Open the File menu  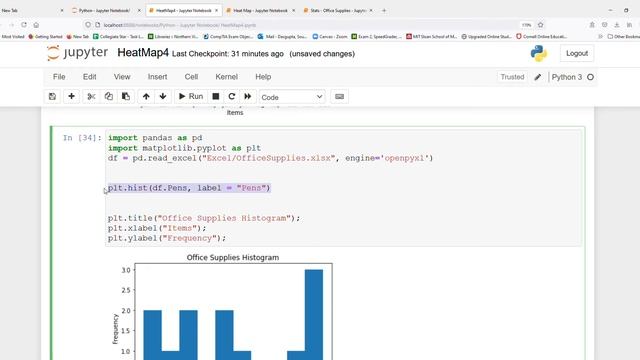(59, 77)
